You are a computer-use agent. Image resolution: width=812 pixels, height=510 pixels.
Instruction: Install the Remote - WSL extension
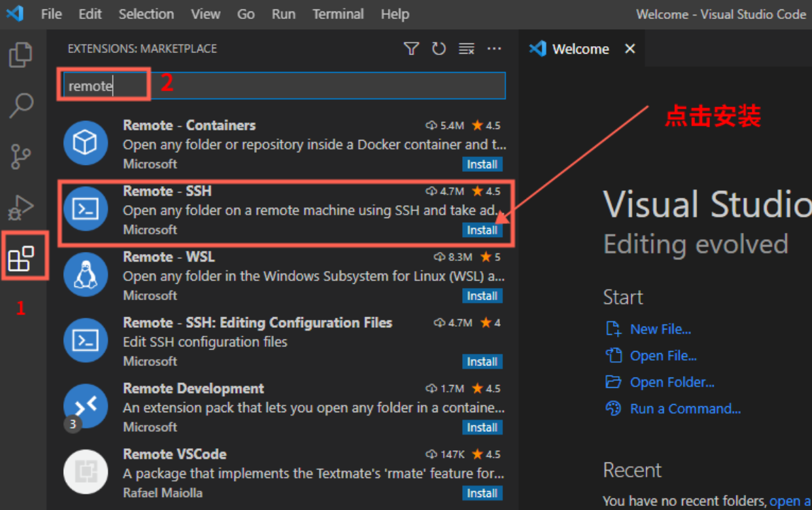tap(482, 295)
